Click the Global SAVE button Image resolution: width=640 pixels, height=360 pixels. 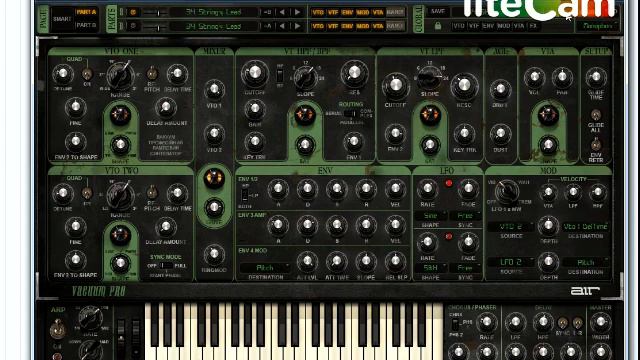pos(438,11)
